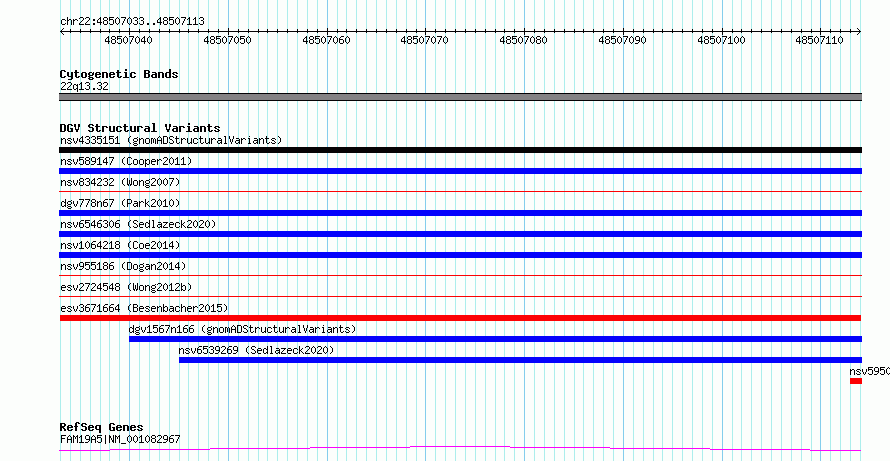Open variant nsv955186 (Dogan2014) label
The width and height of the screenshot is (890, 461).
click(x=123, y=266)
